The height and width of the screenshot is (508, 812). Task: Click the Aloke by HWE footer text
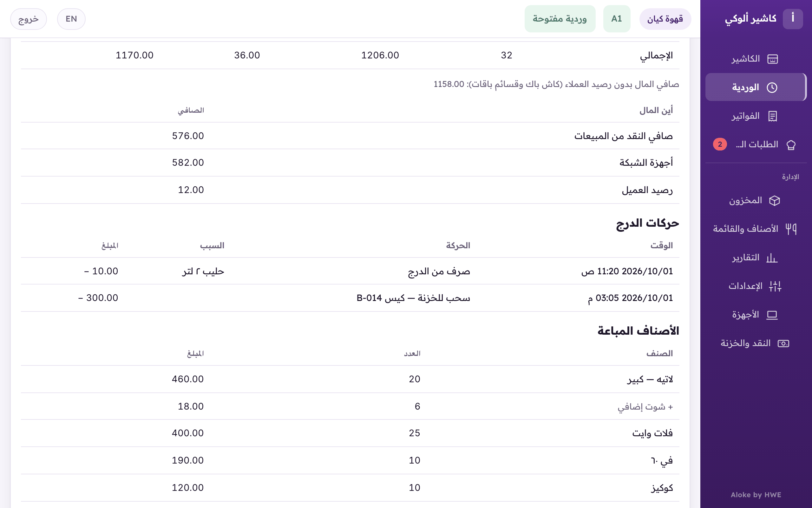coord(756,495)
